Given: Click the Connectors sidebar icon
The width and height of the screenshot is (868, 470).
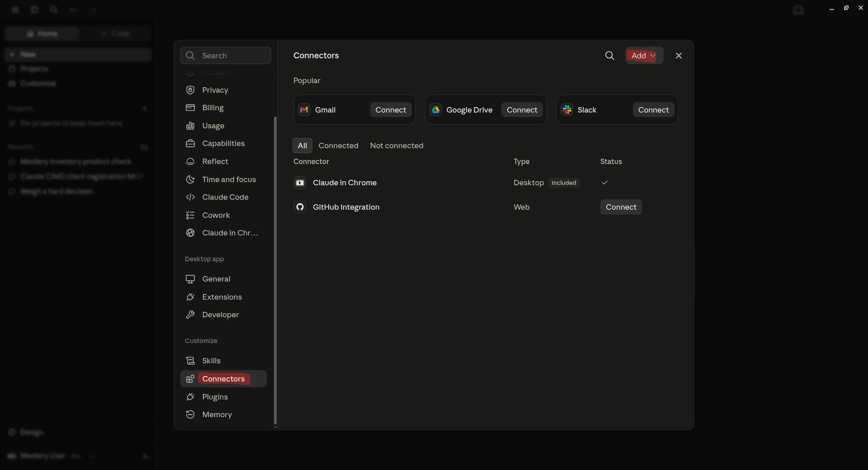Looking at the screenshot, I should pos(190,379).
